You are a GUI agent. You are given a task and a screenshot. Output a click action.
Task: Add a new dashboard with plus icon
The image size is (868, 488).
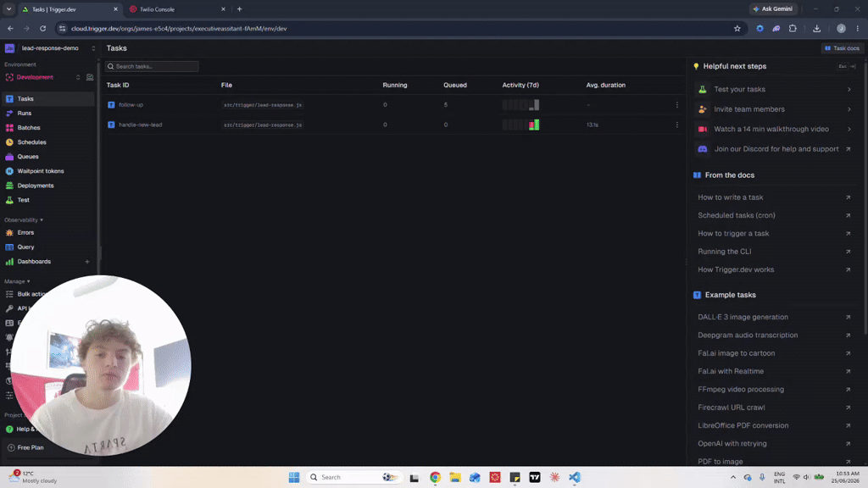(87, 262)
